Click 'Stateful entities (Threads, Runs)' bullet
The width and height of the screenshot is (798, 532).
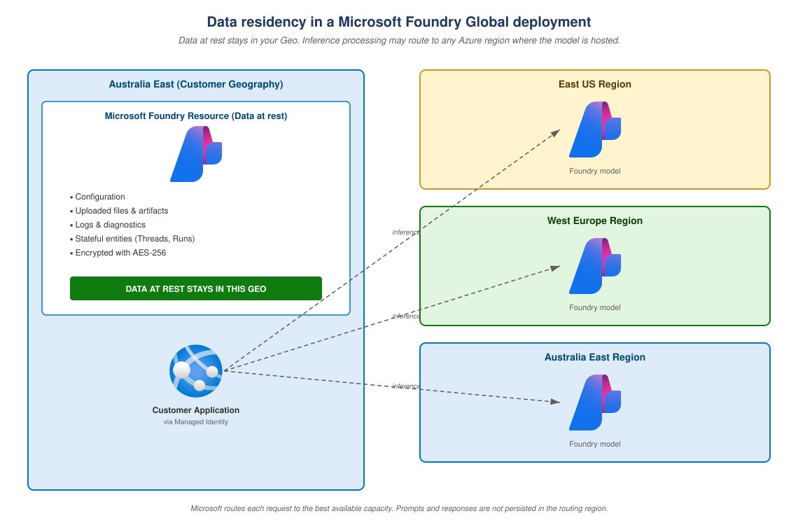(132, 239)
